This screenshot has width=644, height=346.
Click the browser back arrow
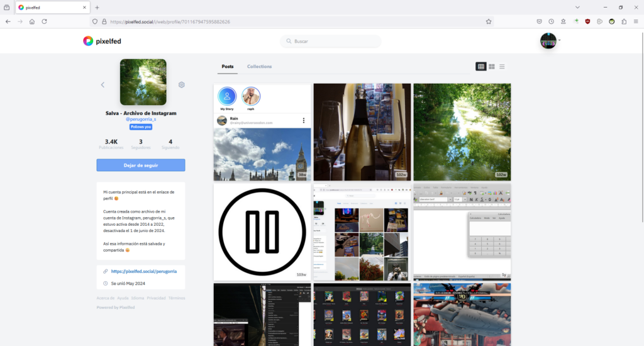coord(8,21)
